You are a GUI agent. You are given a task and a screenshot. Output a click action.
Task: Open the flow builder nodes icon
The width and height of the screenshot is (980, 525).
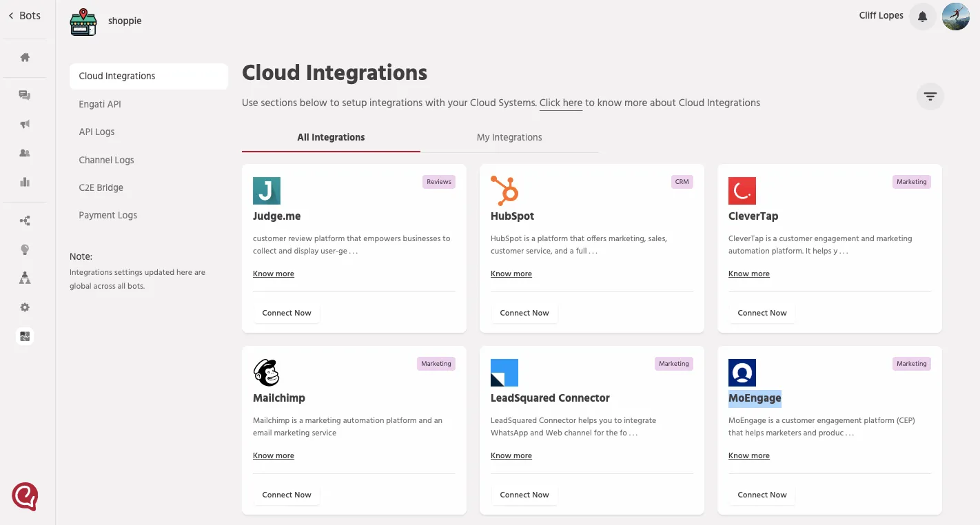click(x=25, y=221)
